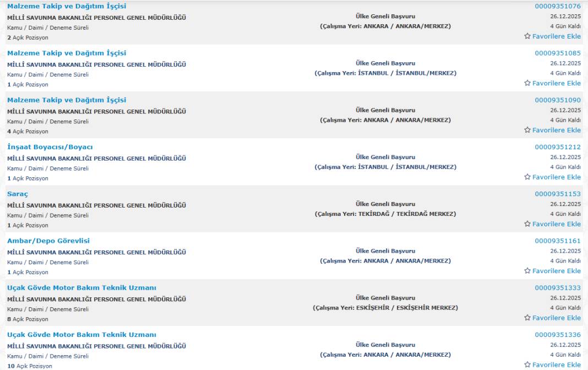Favorite the Saraç job via star icon

pos(527,224)
